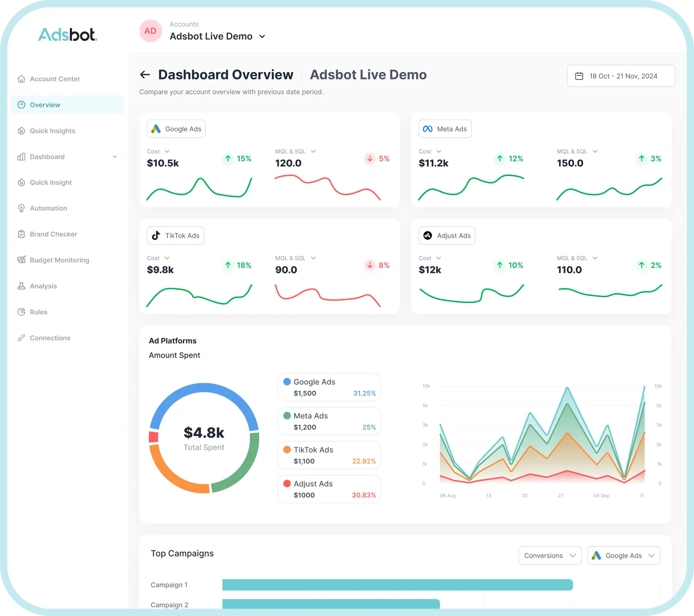
Task: Click the Google Ads platform badge
Action: [176, 129]
